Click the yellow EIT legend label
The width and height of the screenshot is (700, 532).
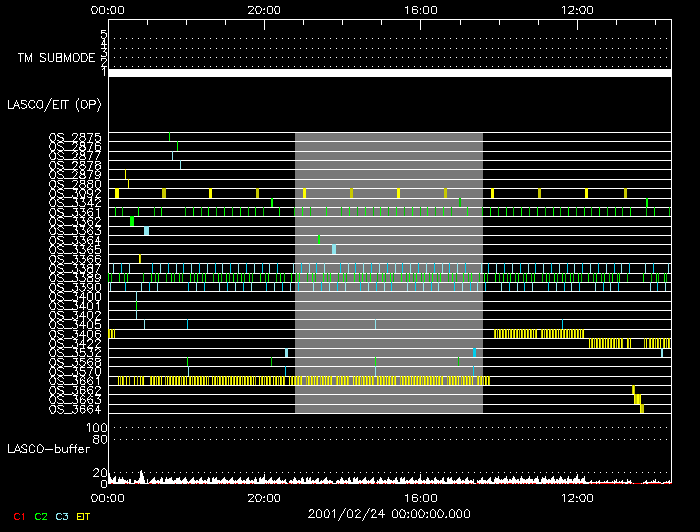pyautogui.click(x=84, y=516)
